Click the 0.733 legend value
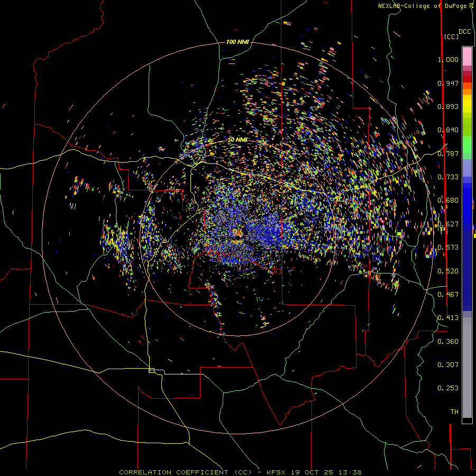 click(448, 177)
